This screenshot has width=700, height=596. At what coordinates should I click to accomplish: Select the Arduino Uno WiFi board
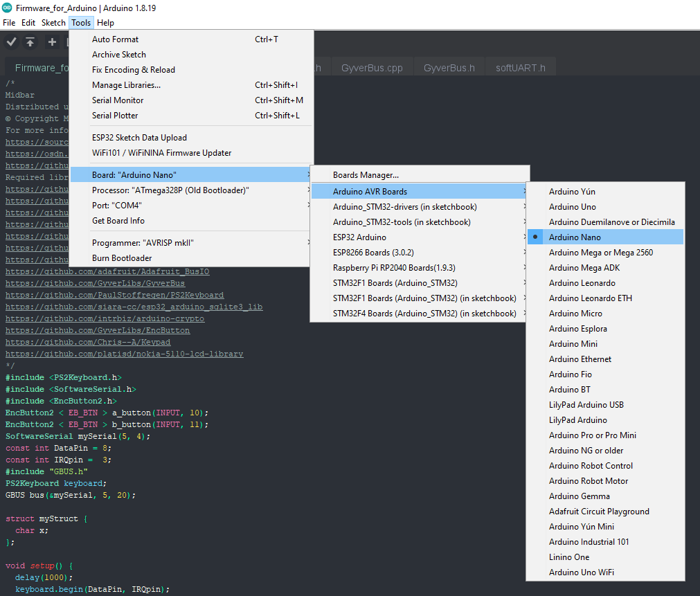click(x=605, y=572)
